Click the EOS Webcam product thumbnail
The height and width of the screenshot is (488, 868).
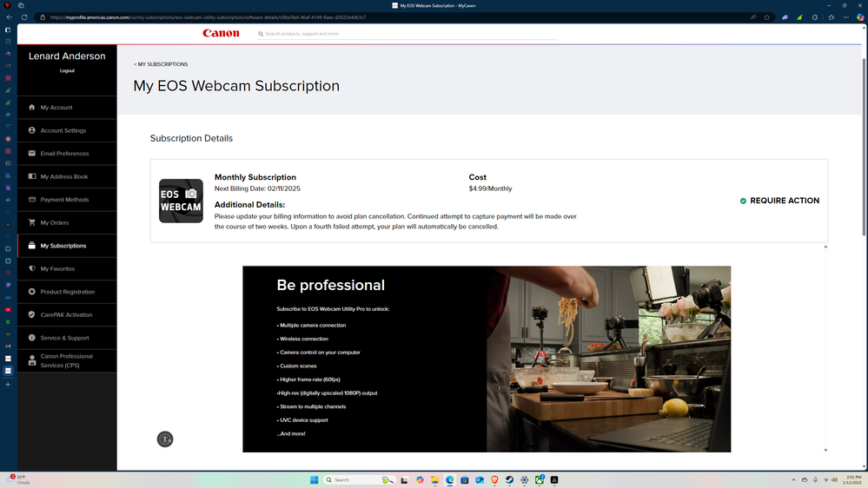pyautogui.click(x=181, y=201)
